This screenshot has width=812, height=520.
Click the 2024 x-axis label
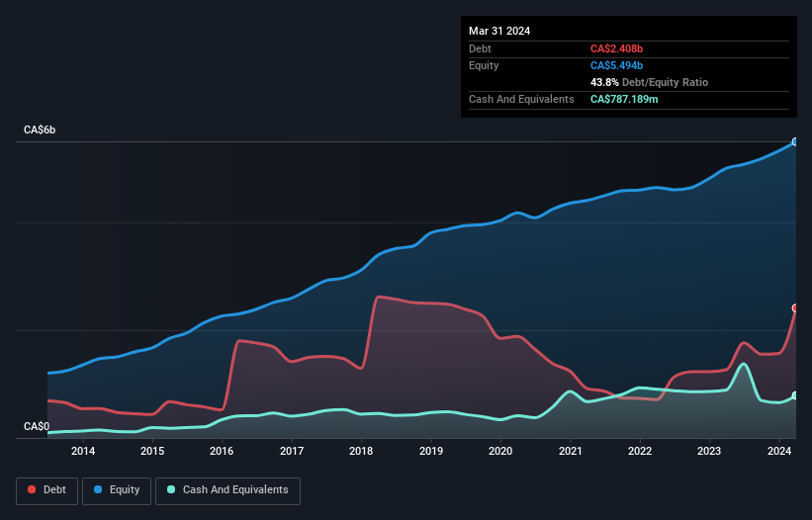coord(778,451)
